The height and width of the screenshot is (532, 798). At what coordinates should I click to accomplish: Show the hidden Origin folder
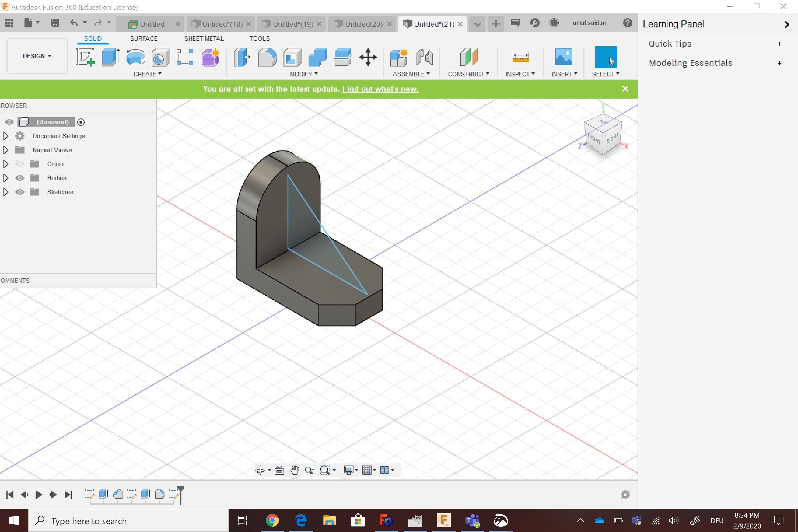tap(20, 164)
